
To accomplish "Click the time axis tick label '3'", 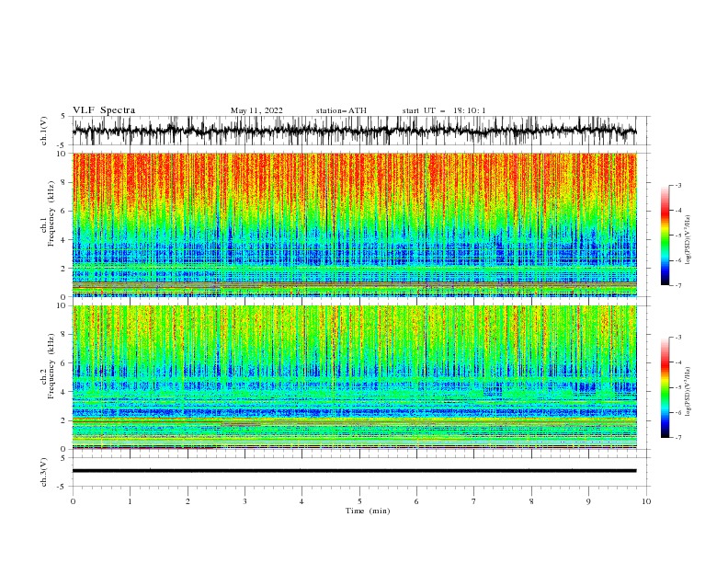I will [x=245, y=501].
